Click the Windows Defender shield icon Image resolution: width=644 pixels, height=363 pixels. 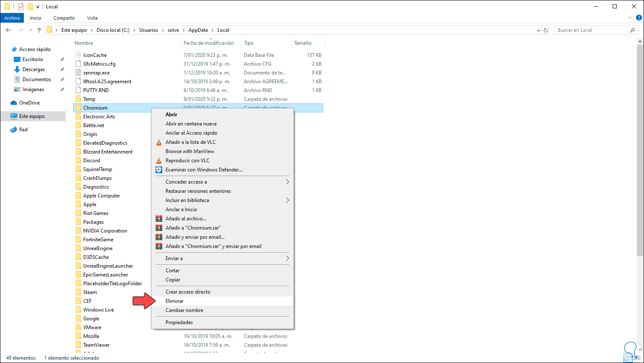[x=158, y=170]
